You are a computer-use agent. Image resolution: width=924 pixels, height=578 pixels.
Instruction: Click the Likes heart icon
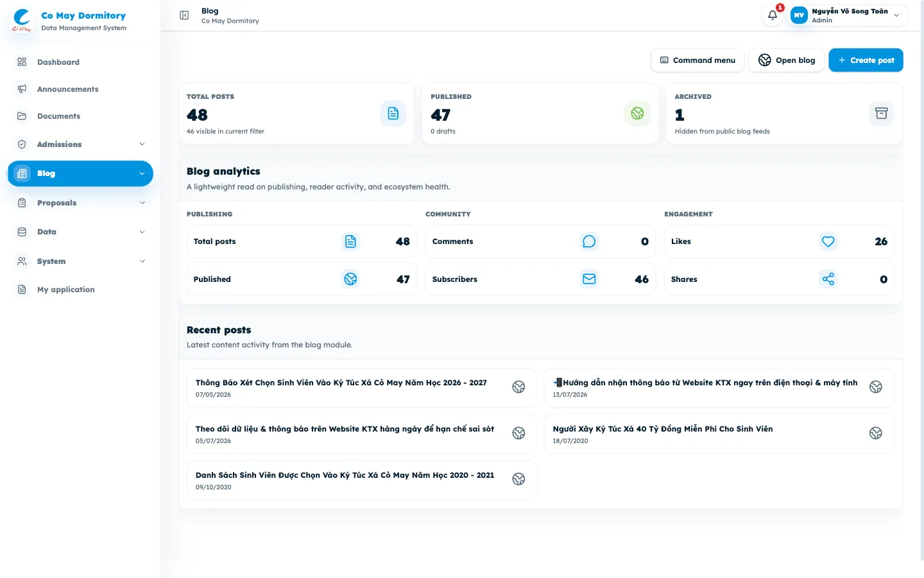pos(828,241)
